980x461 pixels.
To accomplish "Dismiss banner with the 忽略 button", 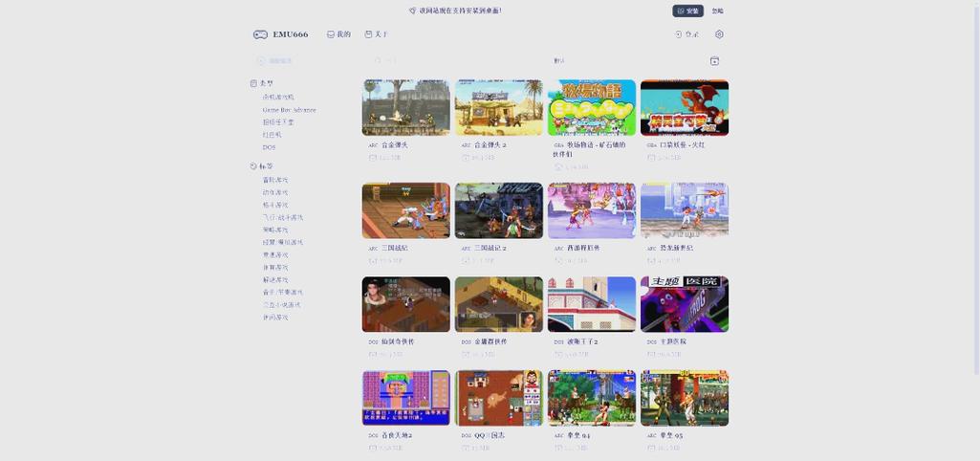I will tap(717, 11).
